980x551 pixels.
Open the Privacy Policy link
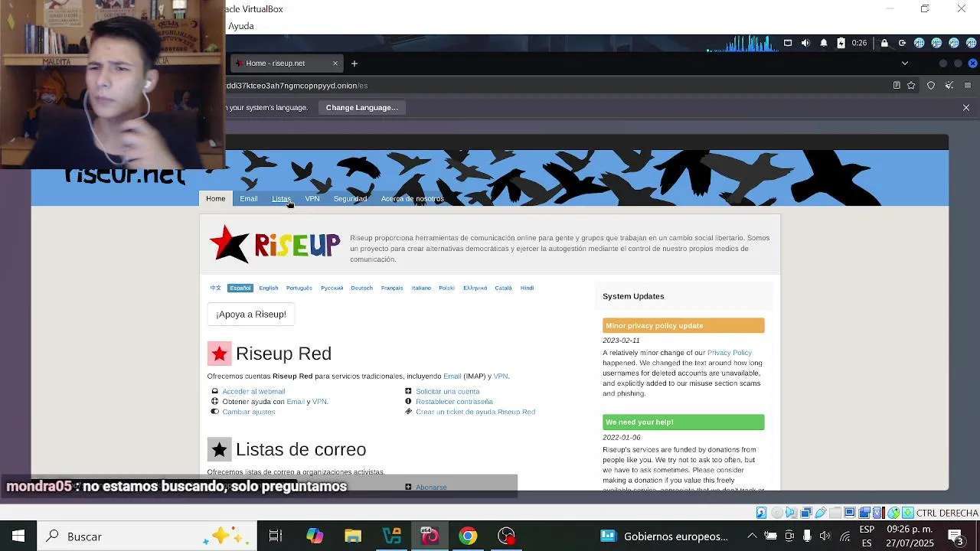click(730, 354)
